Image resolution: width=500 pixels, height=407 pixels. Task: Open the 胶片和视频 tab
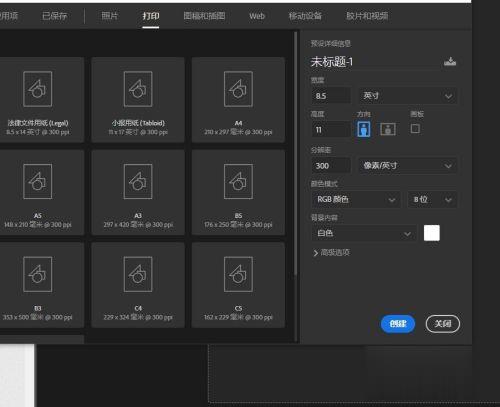(x=367, y=16)
